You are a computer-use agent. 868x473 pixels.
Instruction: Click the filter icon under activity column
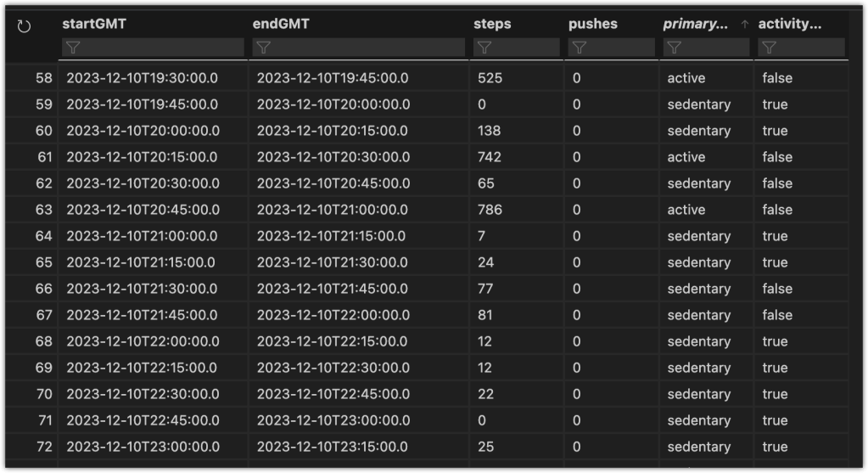coord(769,48)
